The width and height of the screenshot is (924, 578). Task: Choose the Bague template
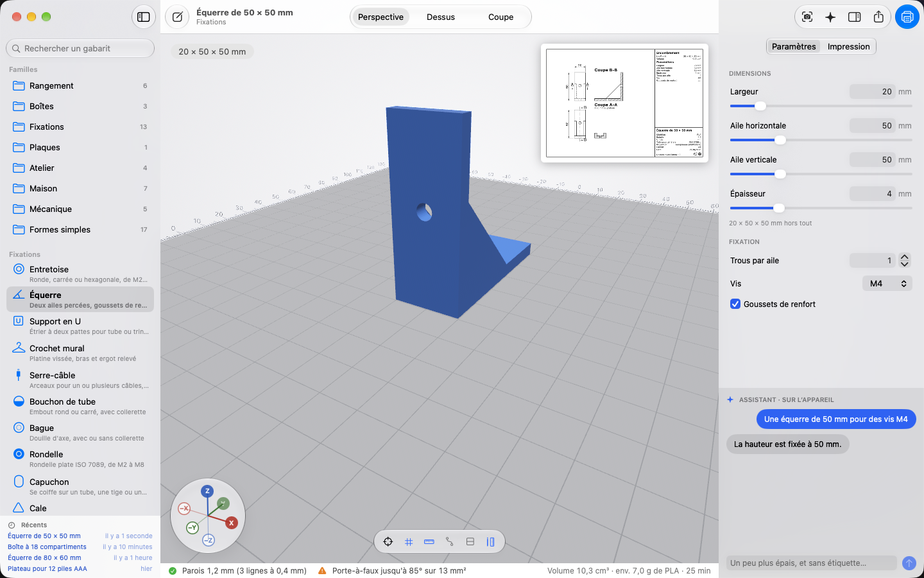pos(80,432)
